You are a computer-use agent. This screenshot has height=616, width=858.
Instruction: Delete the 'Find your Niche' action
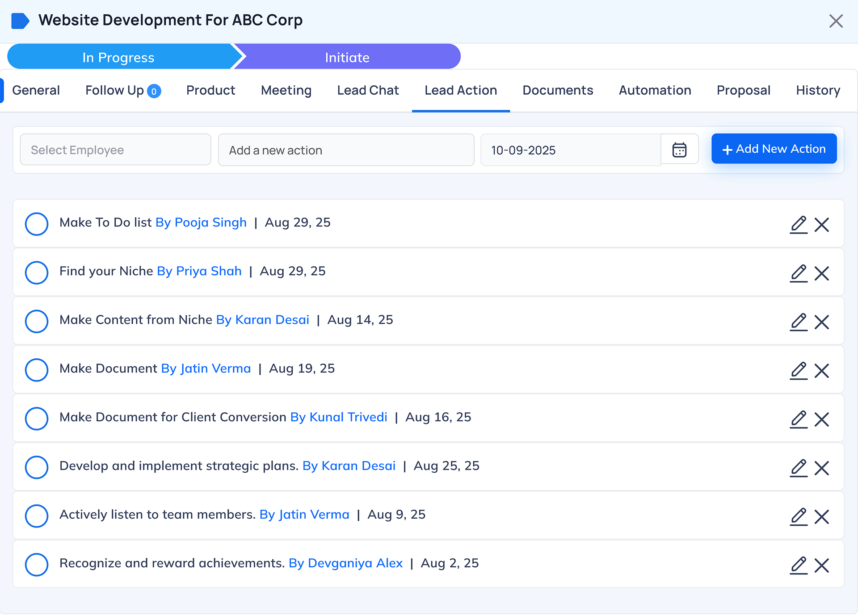(x=821, y=273)
